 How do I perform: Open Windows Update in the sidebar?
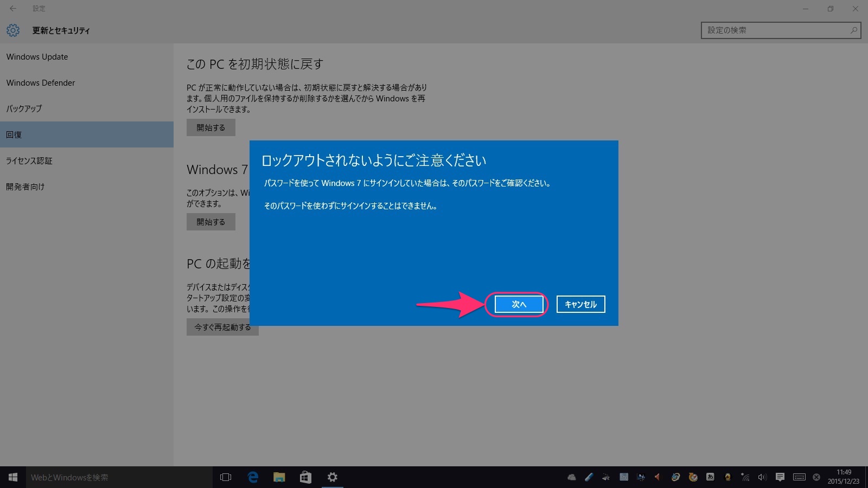(x=87, y=56)
